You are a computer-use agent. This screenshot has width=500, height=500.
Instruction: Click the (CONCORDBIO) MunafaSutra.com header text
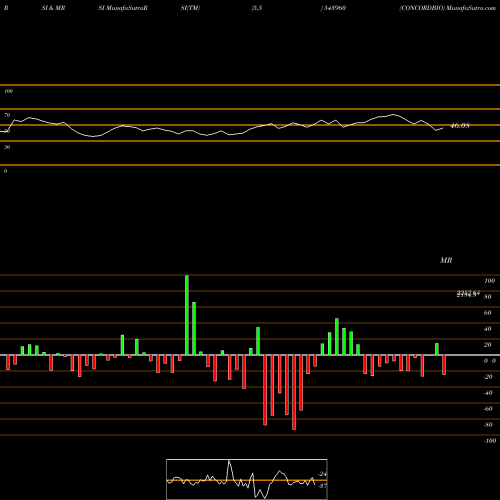click(448, 8)
